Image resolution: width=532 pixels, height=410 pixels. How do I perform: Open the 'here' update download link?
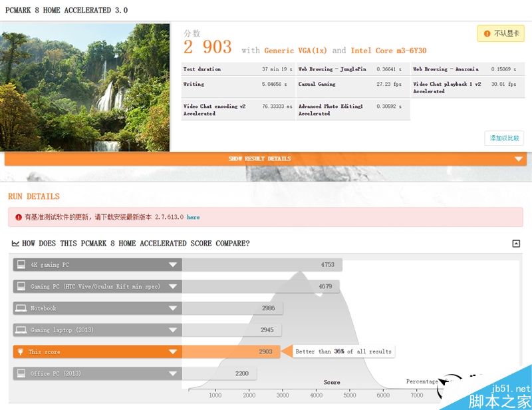(193, 217)
